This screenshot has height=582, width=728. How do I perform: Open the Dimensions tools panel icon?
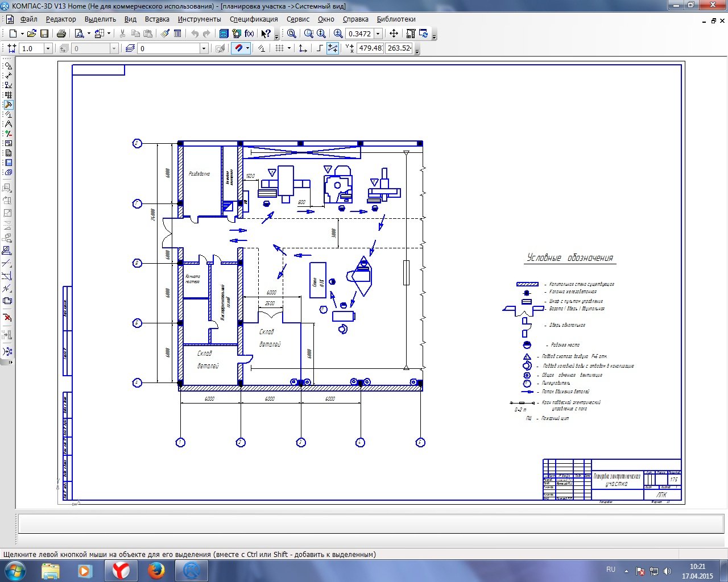(x=8, y=76)
